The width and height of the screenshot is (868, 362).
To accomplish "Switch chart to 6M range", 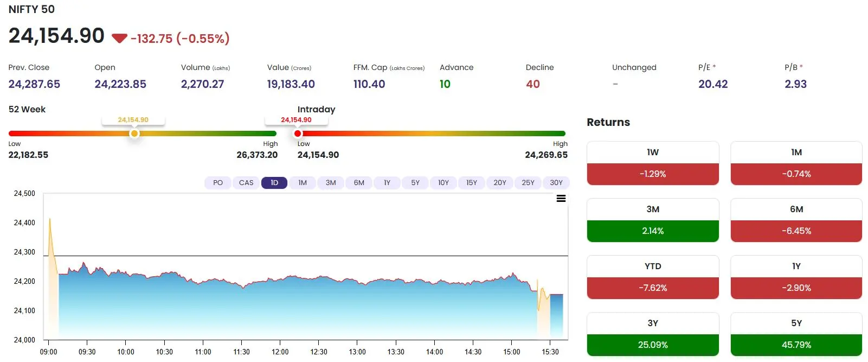I will click(x=359, y=183).
